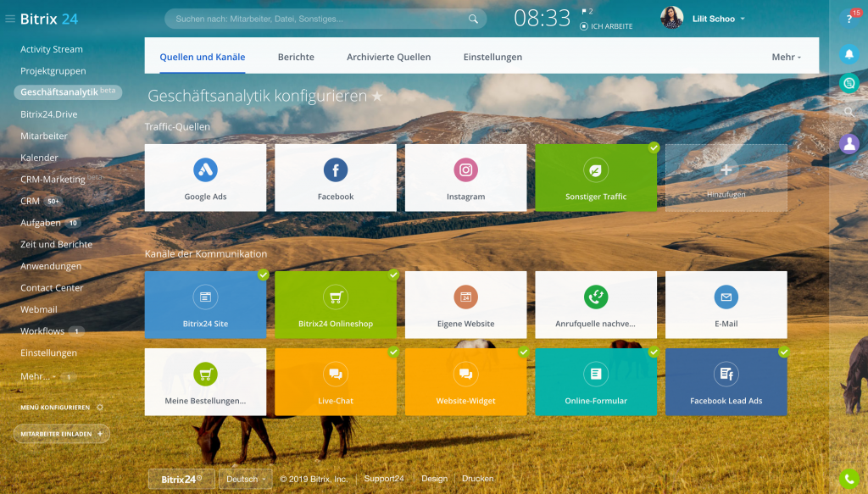The height and width of the screenshot is (494, 868).
Task: Click the hamburger menu icon beside Bitrix 24
Action: pos(10,19)
